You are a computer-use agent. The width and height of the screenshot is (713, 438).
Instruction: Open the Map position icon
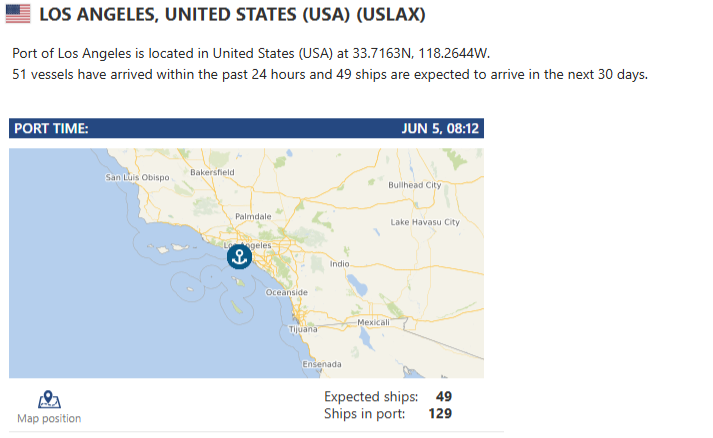coord(49,399)
